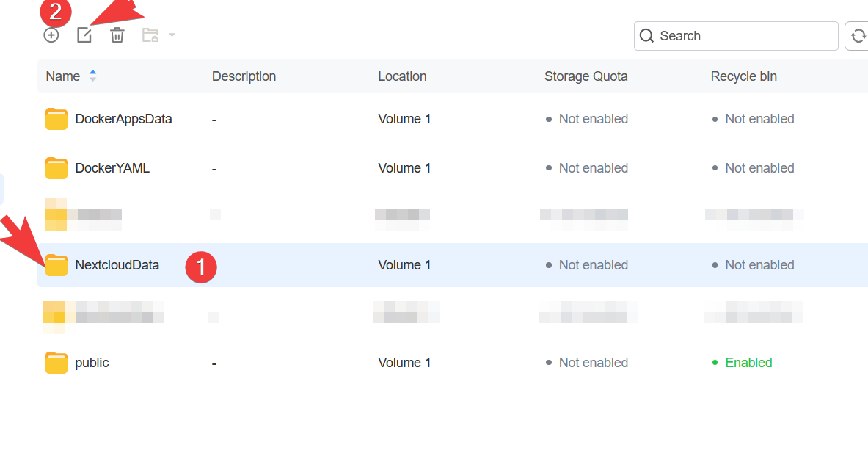This screenshot has width=868, height=467.
Task: Click the refresh button beside search
Action: point(857,36)
